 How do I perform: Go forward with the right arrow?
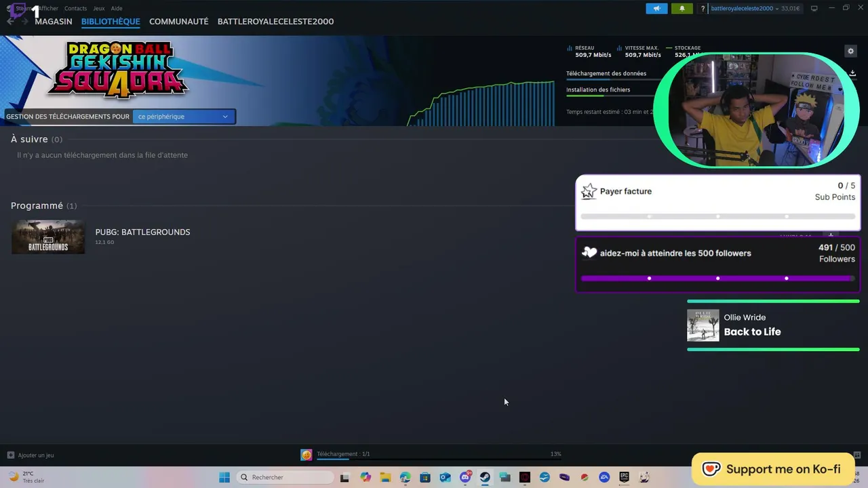(x=24, y=21)
